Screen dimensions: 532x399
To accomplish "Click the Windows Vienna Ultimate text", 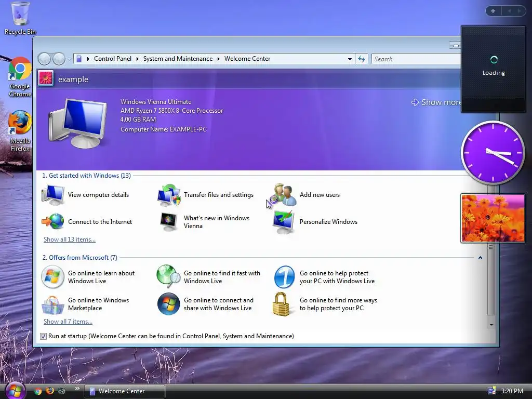I will coord(156,102).
